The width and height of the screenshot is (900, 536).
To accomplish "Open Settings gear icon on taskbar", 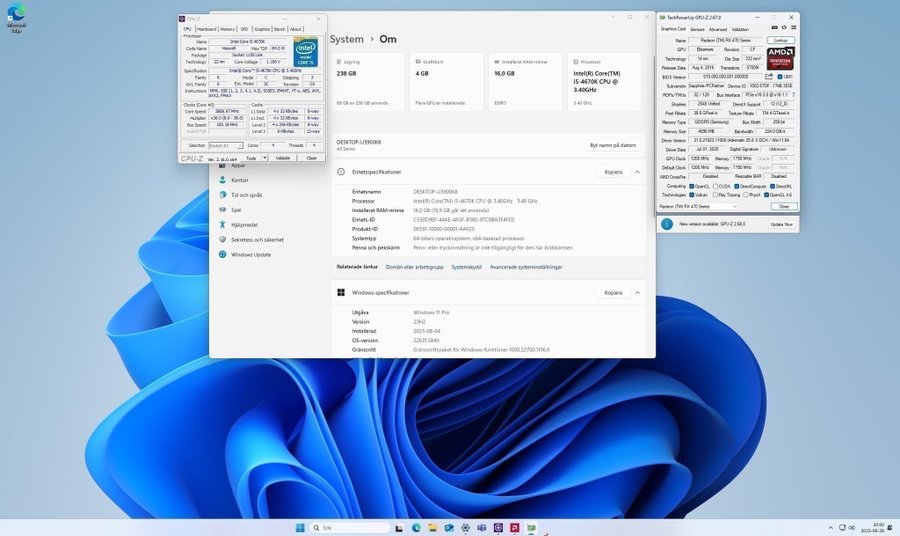I will (465, 527).
